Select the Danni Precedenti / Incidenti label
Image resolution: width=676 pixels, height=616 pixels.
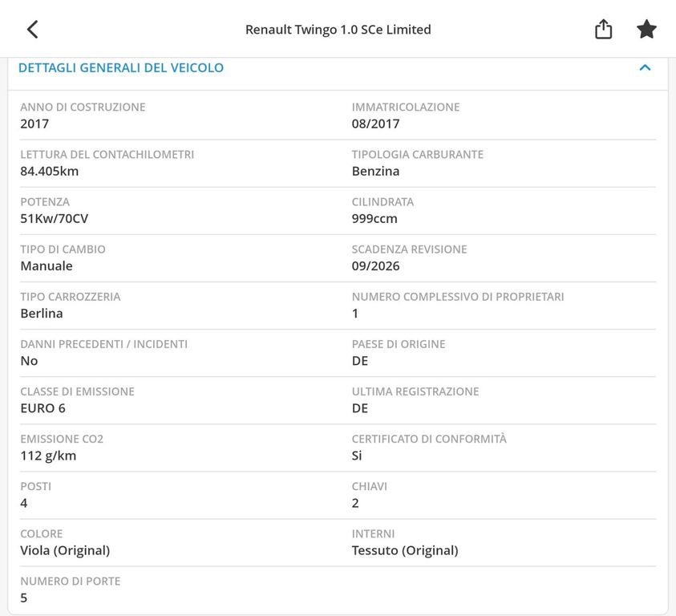104,344
